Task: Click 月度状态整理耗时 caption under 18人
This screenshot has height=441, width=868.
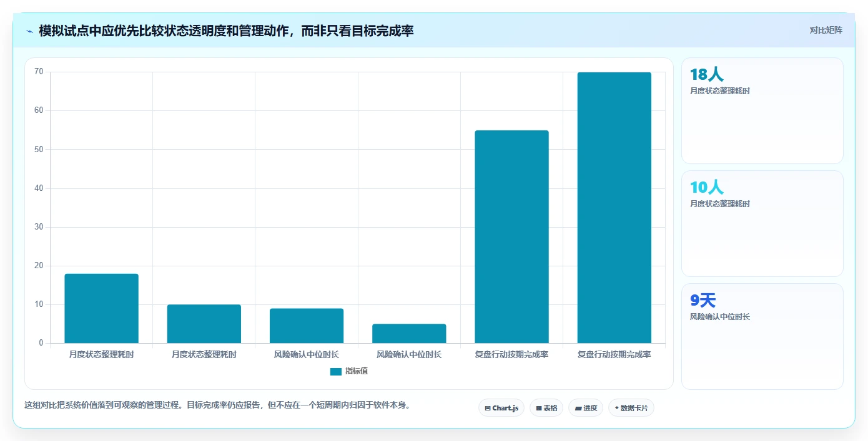Action: [x=720, y=91]
